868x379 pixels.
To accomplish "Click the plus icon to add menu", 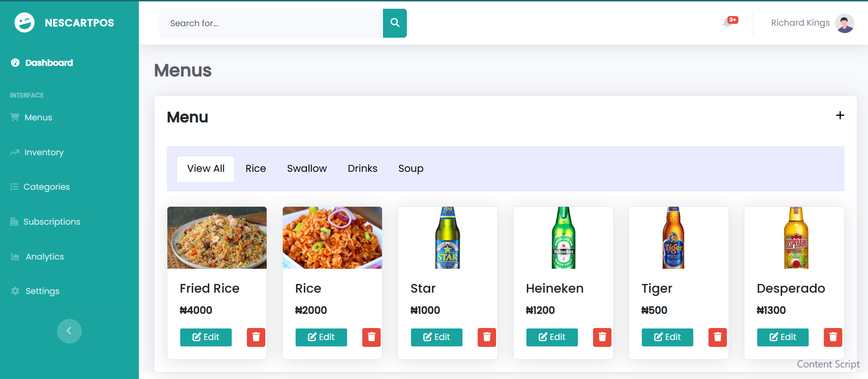I will click(x=840, y=115).
